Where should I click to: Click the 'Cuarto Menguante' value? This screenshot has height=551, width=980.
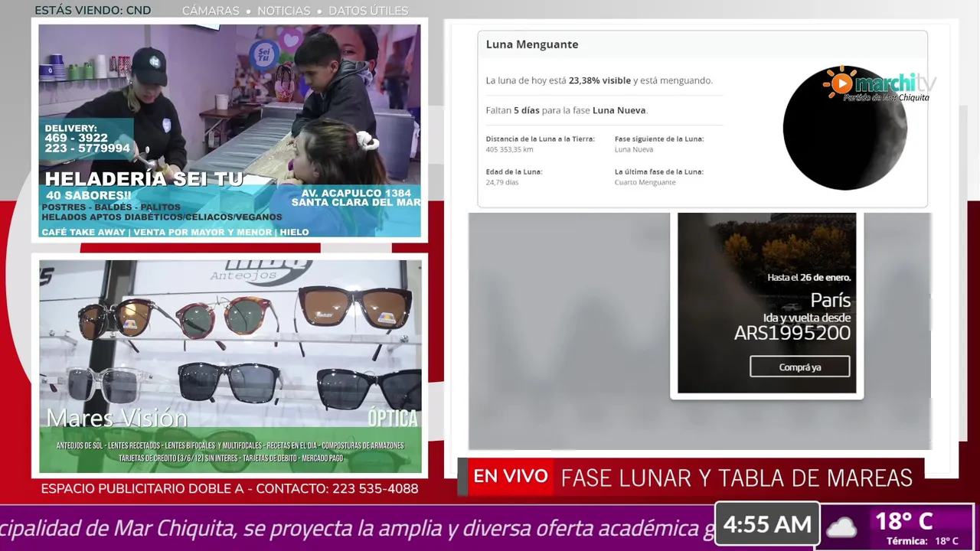pos(645,183)
